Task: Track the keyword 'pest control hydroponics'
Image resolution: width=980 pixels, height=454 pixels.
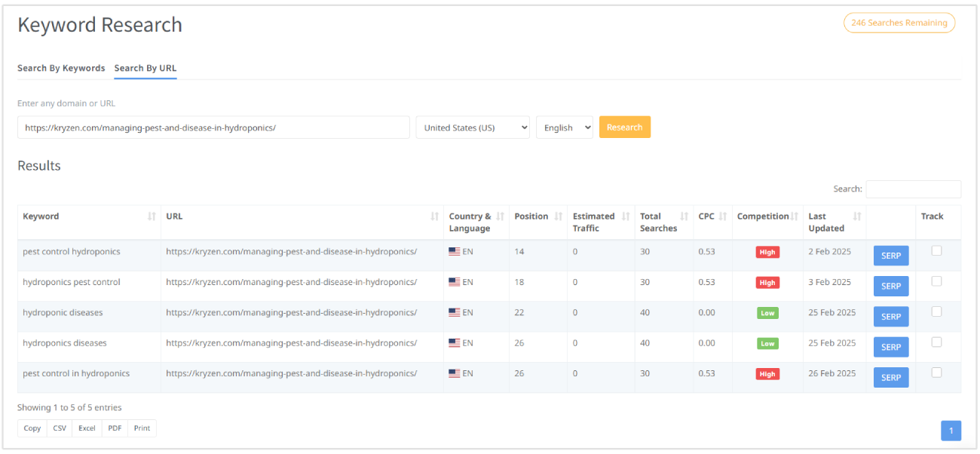Action: pos(936,250)
